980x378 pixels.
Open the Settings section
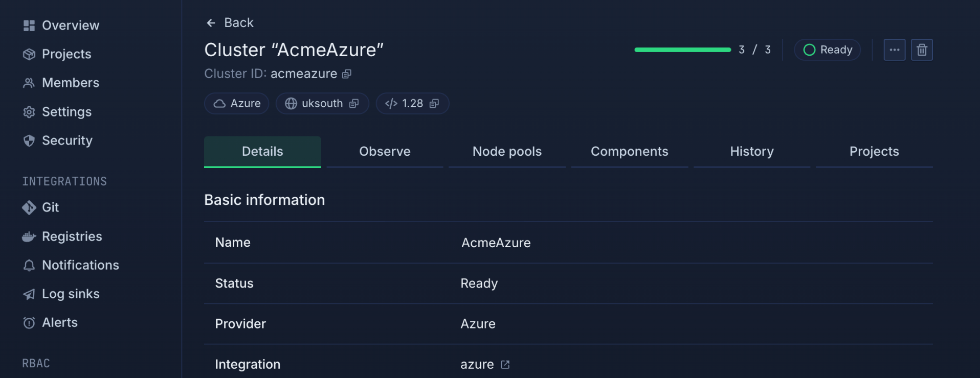point(67,112)
